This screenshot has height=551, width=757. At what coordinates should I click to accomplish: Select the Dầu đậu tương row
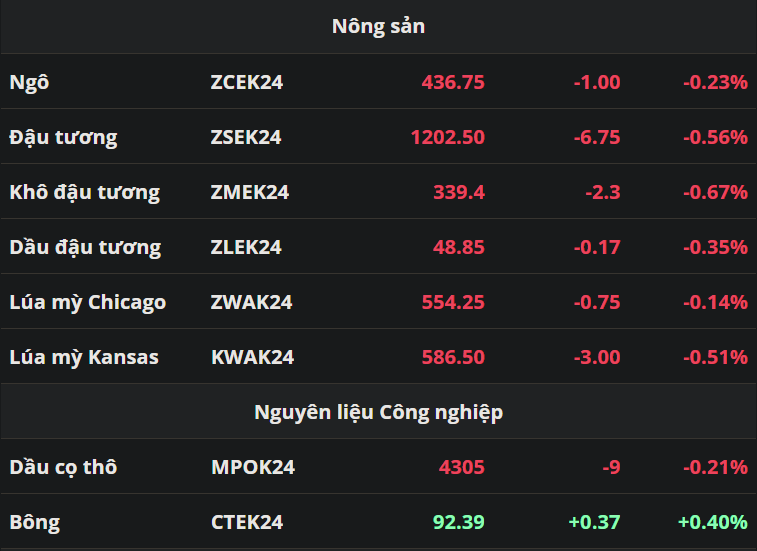click(378, 247)
